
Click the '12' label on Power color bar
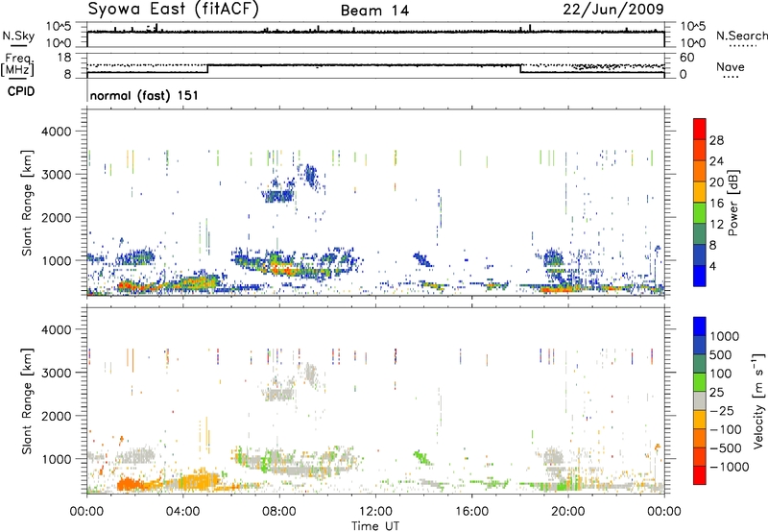[x=716, y=225]
